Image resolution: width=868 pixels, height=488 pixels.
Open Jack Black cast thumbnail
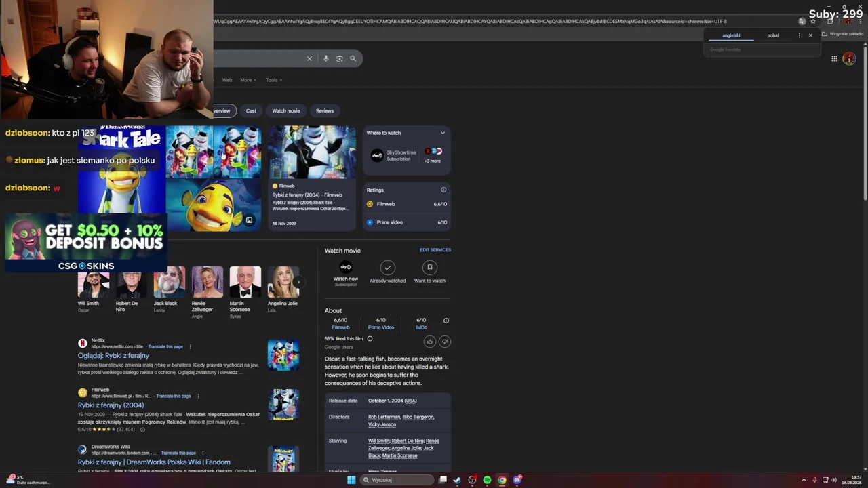coord(169,282)
